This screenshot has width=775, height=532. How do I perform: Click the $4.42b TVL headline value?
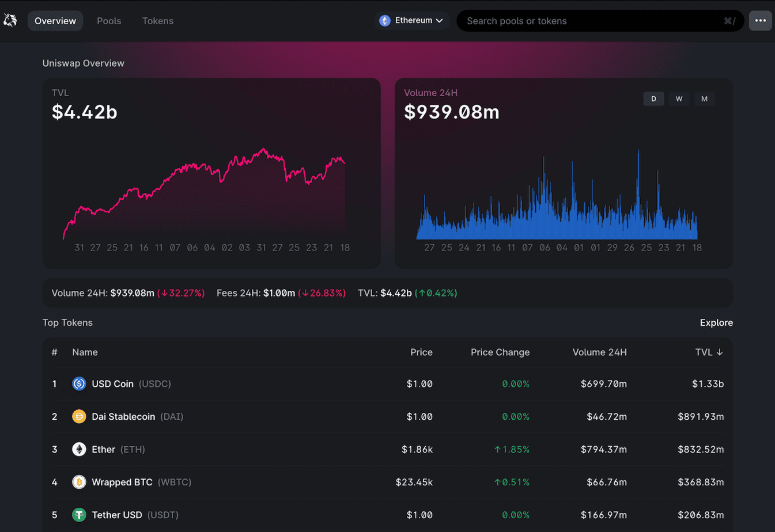coord(85,112)
